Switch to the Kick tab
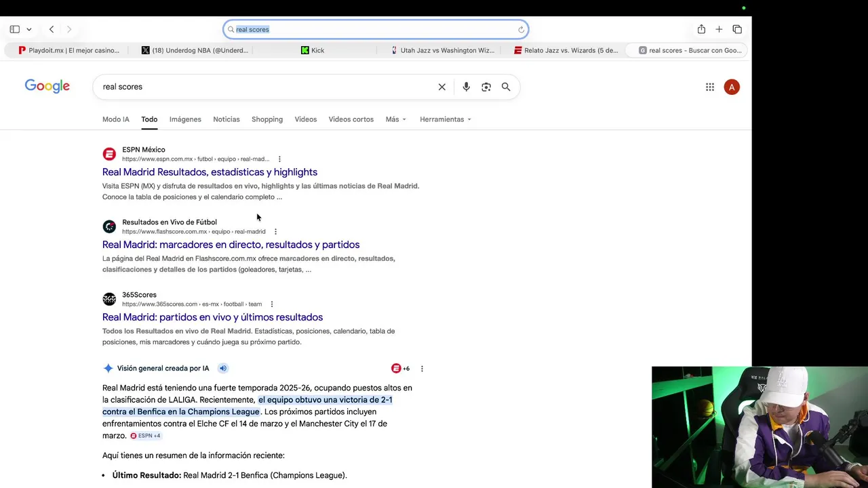 313,50
